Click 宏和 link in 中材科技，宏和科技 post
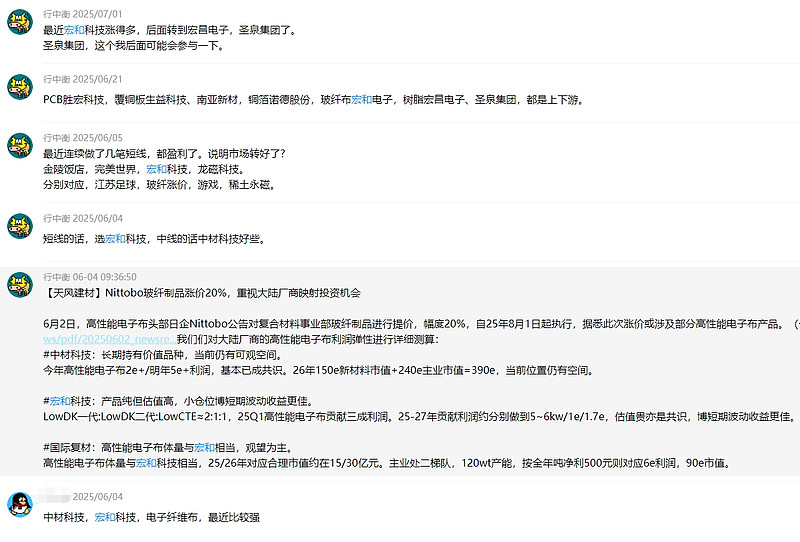800x542 pixels. click(x=105, y=517)
